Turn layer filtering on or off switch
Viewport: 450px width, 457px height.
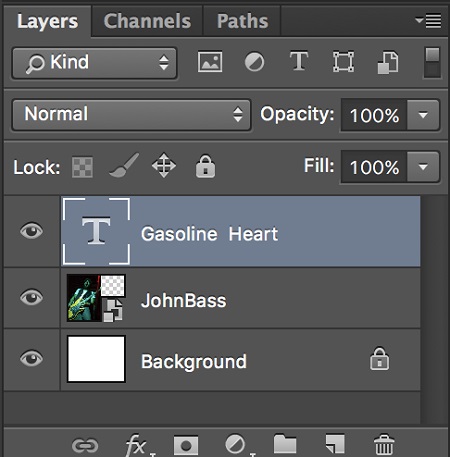432,62
